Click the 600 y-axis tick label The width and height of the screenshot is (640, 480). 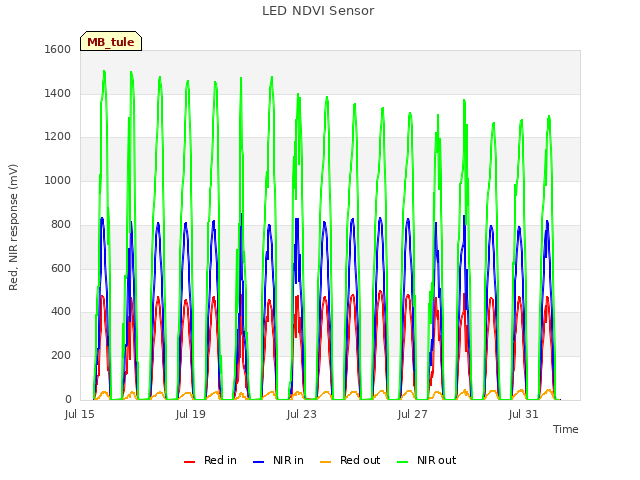click(x=61, y=268)
